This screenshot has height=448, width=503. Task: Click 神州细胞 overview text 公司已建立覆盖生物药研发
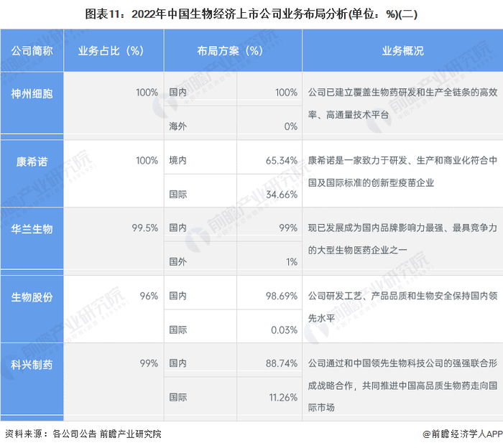coord(402,103)
